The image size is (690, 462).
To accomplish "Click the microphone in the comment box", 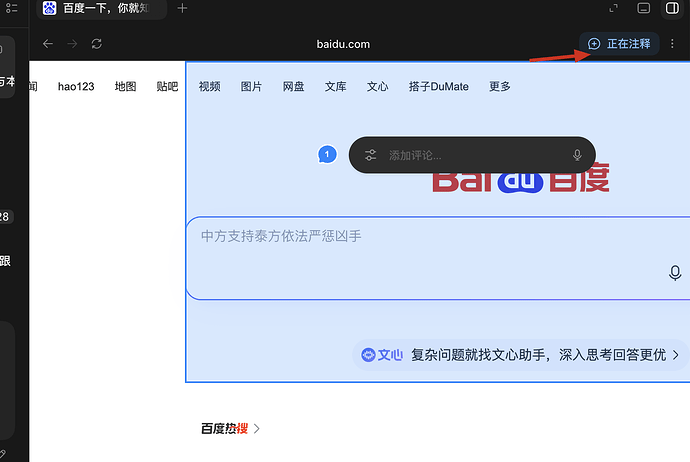I will point(577,155).
